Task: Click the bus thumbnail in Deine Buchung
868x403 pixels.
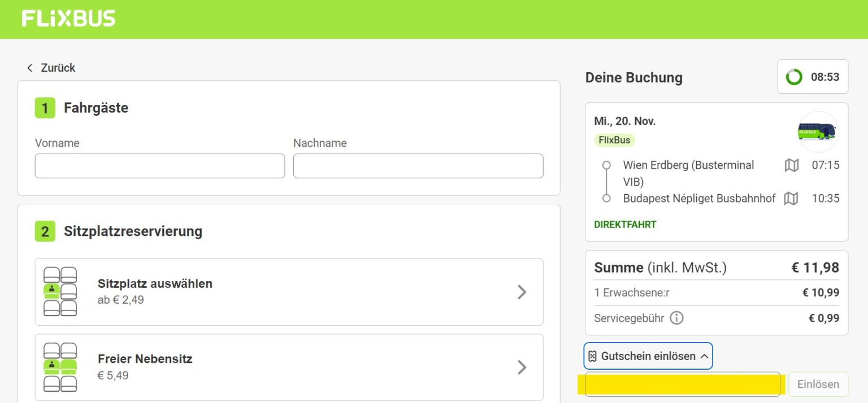Action: 817,132
